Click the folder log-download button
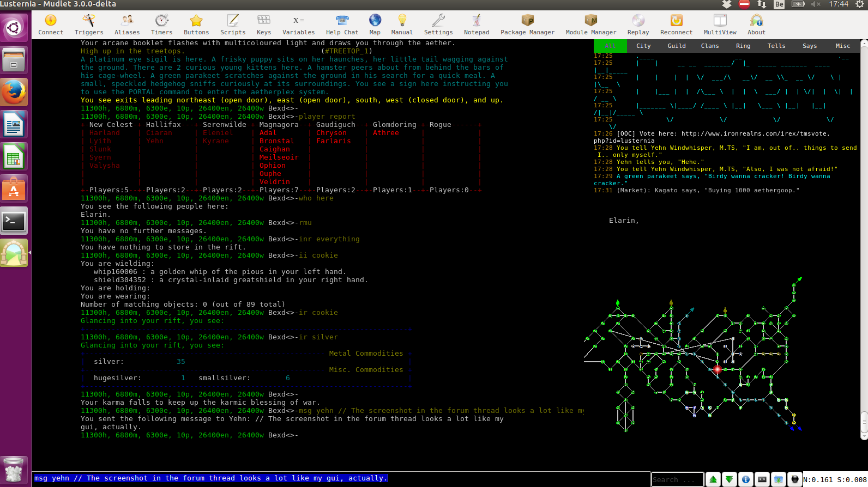The height and width of the screenshot is (487, 868). pyautogui.click(x=779, y=479)
